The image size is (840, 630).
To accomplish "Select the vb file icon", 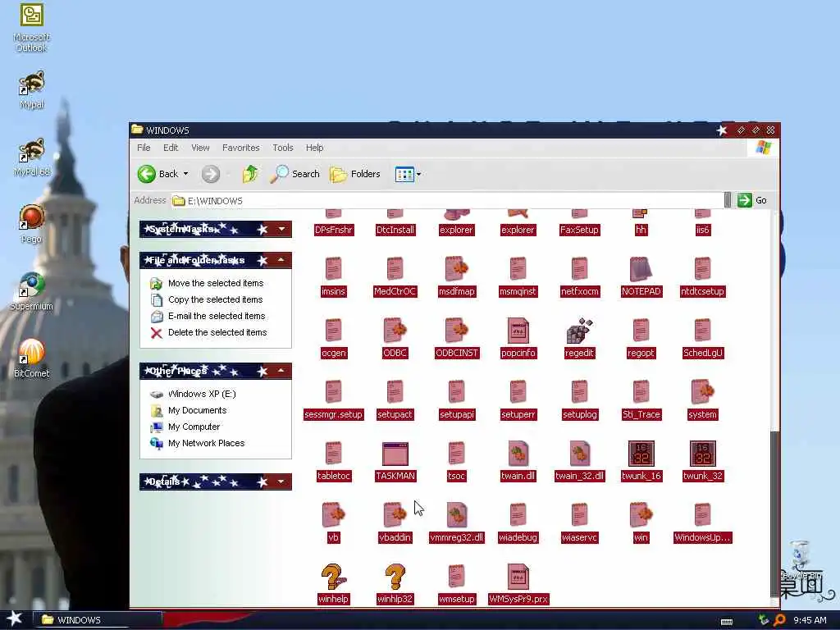I will [333, 515].
